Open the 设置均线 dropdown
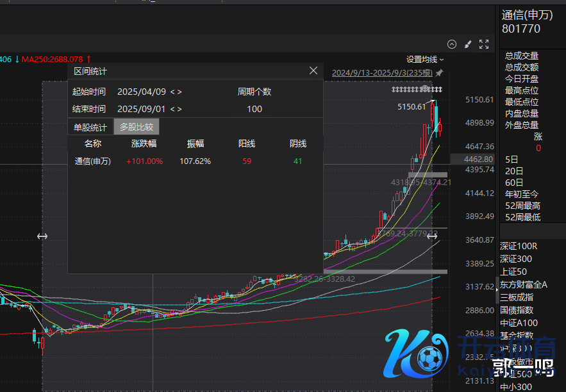 [425, 60]
